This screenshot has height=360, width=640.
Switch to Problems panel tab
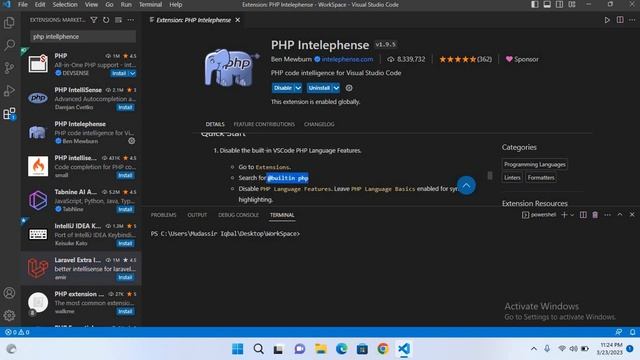163,215
